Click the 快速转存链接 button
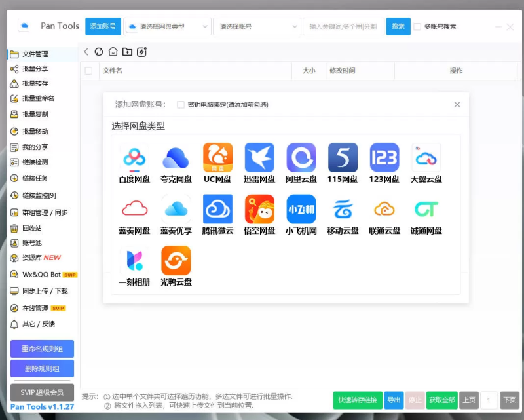Image resolution: width=524 pixels, height=420 pixels. pyautogui.click(x=358, y=400)
